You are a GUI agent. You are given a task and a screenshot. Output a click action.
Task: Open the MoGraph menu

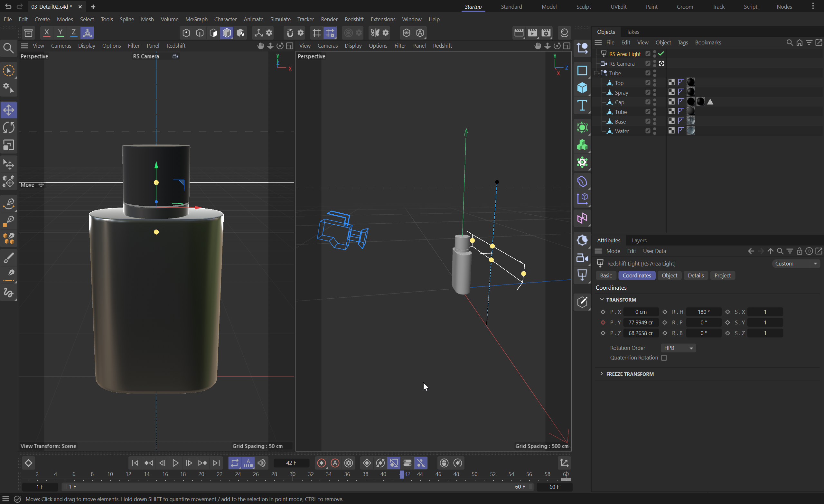196,19
